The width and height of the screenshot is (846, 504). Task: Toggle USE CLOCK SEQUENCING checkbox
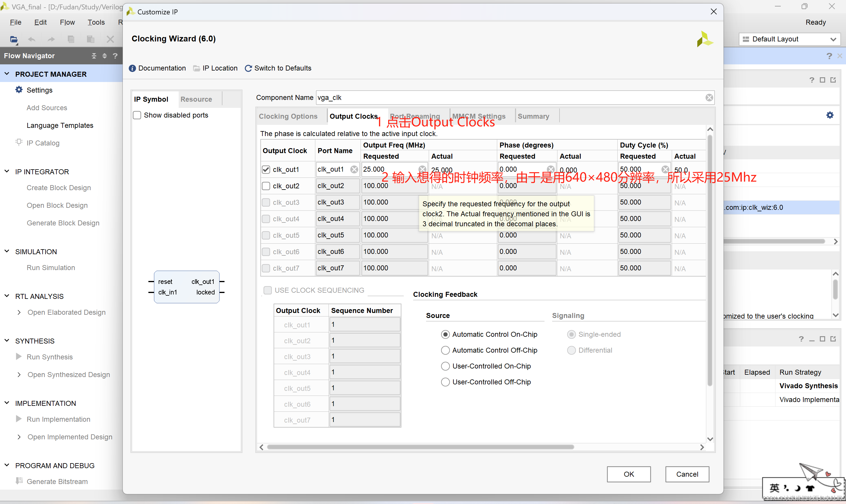pos(267,290)
